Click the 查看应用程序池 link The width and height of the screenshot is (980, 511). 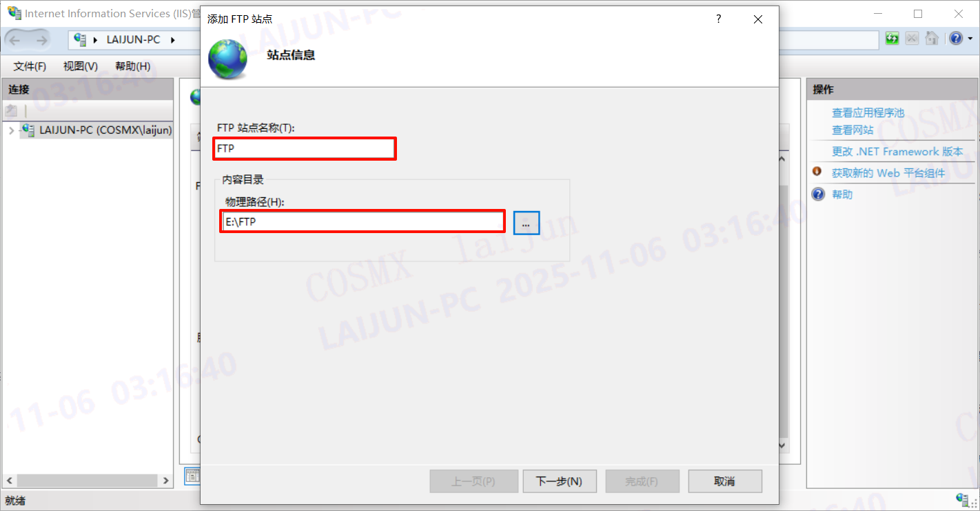(x=868, y=112)
